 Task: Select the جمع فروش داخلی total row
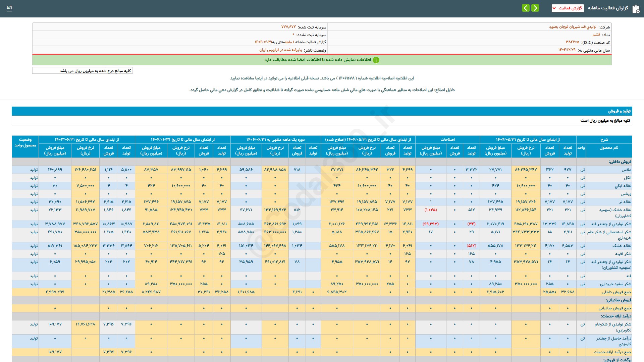(616, 292)
